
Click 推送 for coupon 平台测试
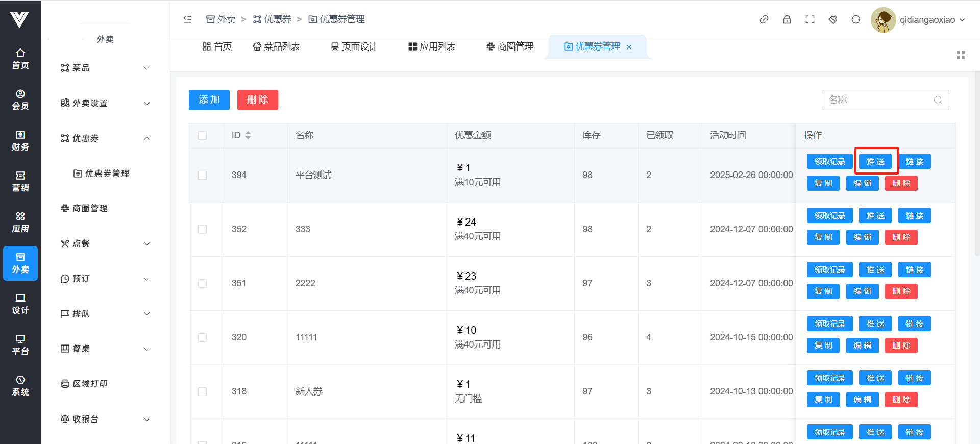pos(875,162)
